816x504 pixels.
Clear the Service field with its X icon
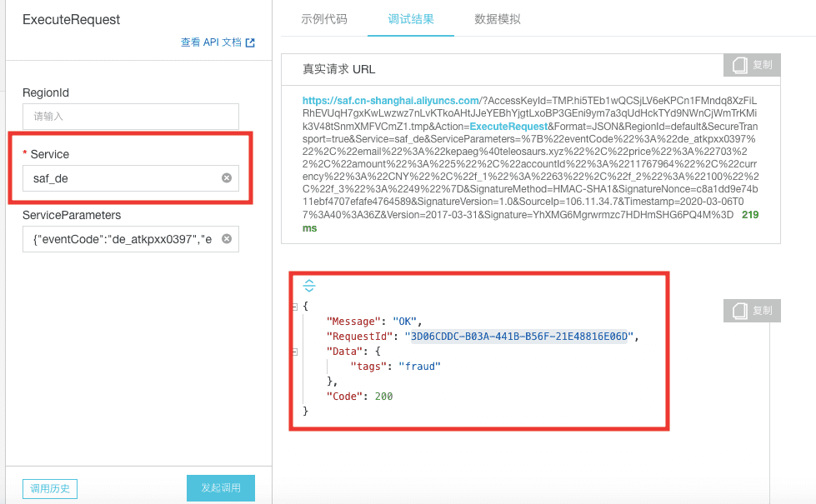click(227, 178)
